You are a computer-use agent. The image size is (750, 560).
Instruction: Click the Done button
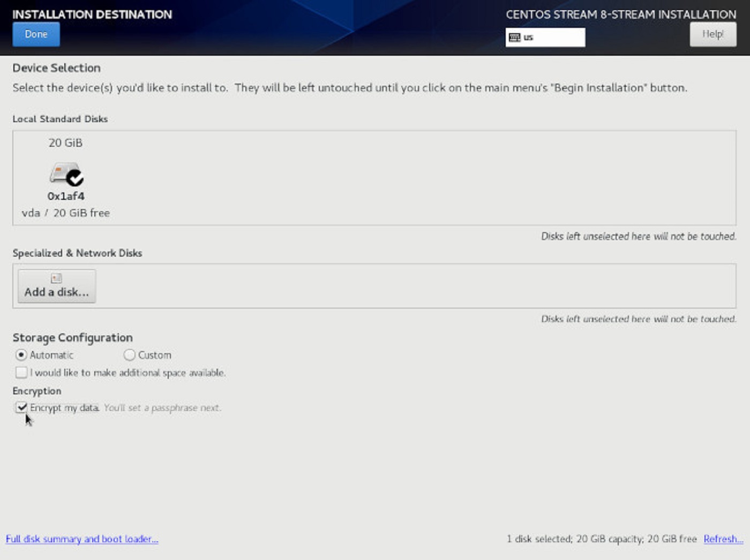click(x=36, y=34)
